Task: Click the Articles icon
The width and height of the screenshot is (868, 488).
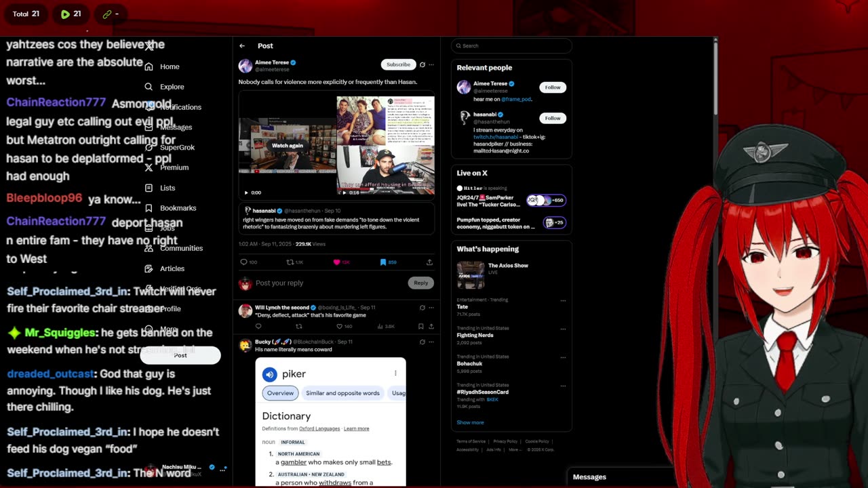Action: (149, 268)
